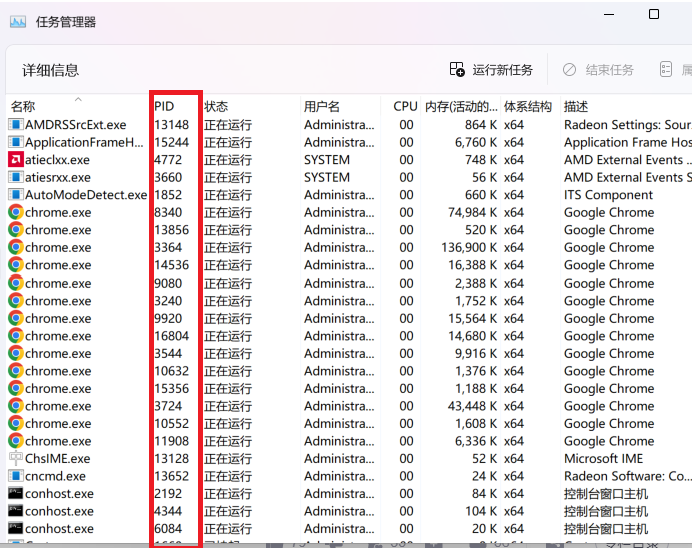
Task: Click SYSTEM username in atieclxx.exe row
Action: (x=327, y=160)
